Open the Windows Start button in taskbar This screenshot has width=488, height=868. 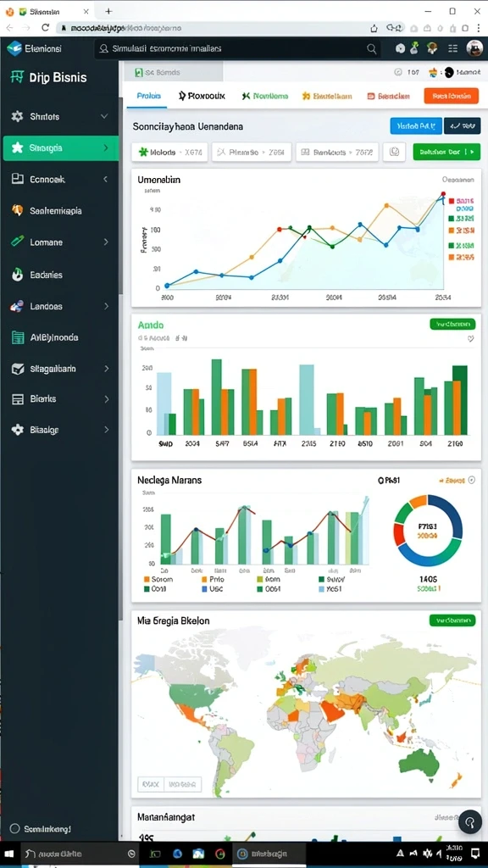[x=9, y=854]
